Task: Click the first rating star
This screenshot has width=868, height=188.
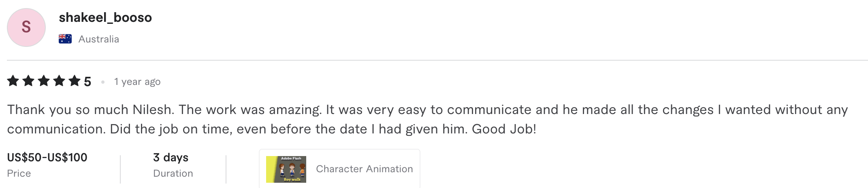Action: coord(13,81)
